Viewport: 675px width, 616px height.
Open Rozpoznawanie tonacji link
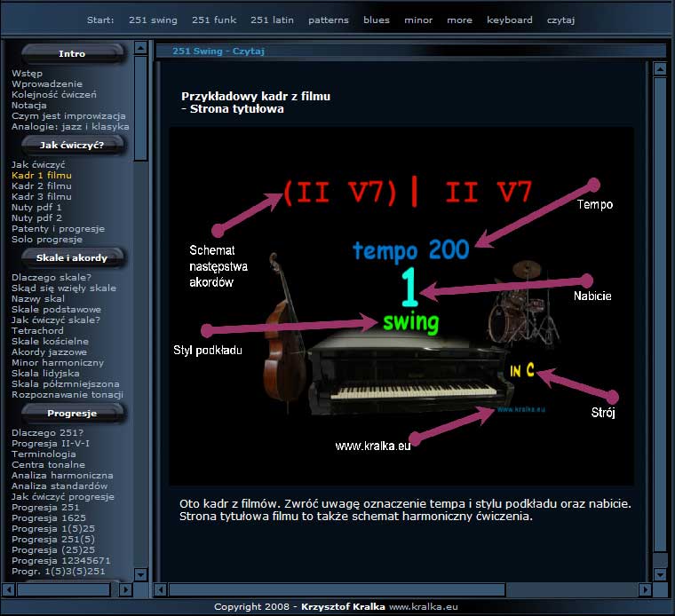[x=67, y=394]
